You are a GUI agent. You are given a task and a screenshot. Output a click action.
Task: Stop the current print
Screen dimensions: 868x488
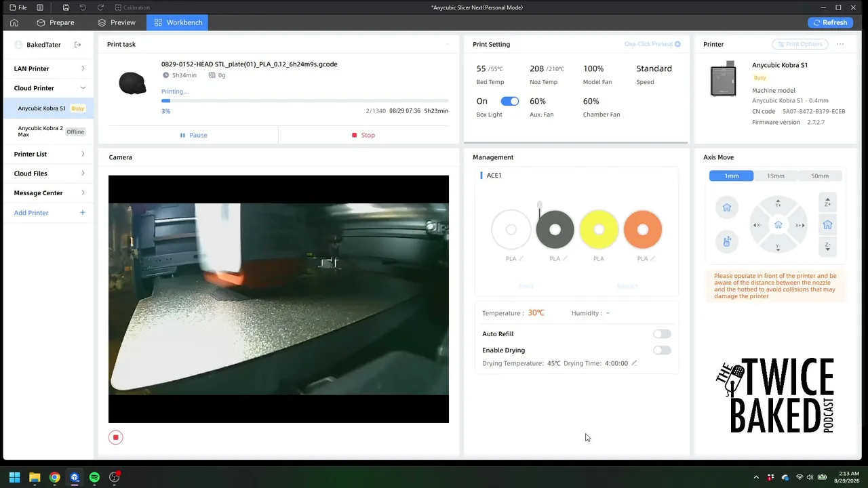(x=363, y=135)
